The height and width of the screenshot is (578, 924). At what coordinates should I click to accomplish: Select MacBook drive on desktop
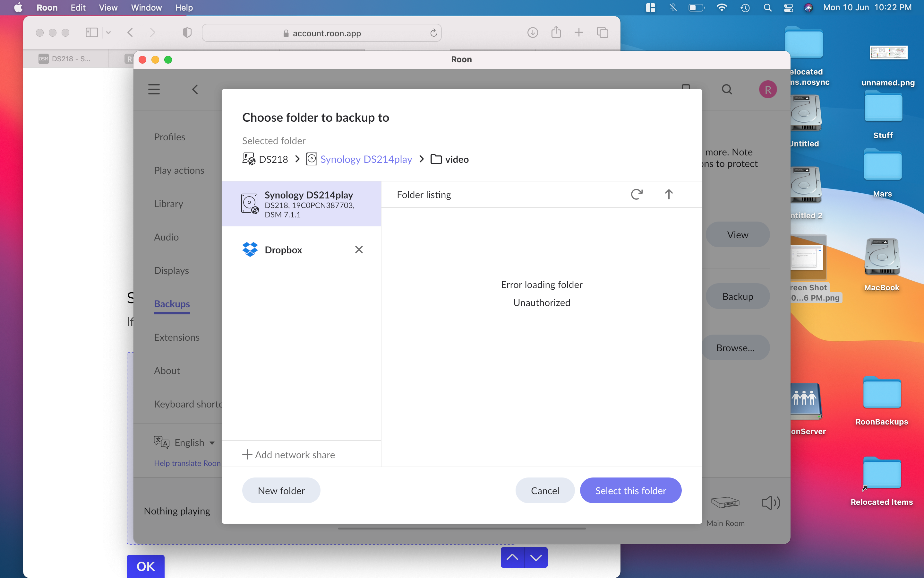point(882,265)
